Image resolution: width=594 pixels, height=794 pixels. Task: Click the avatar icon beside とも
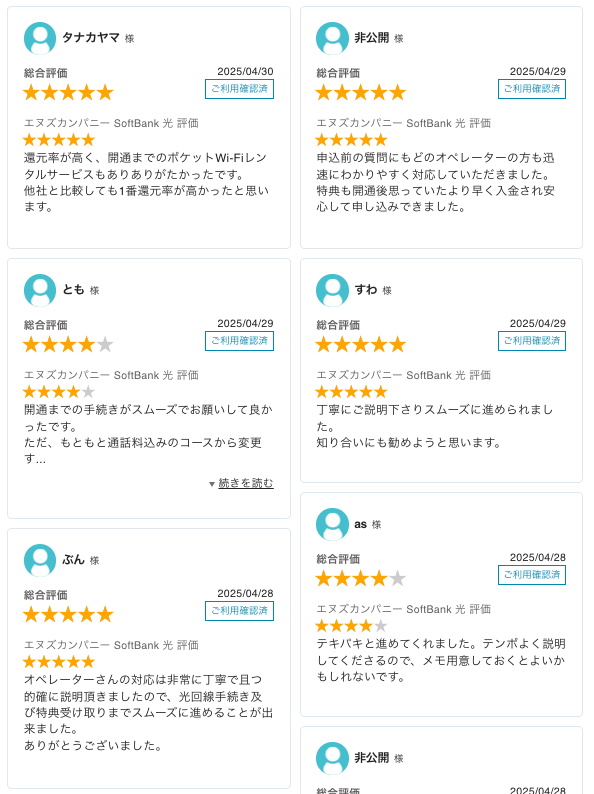point(40,290)
